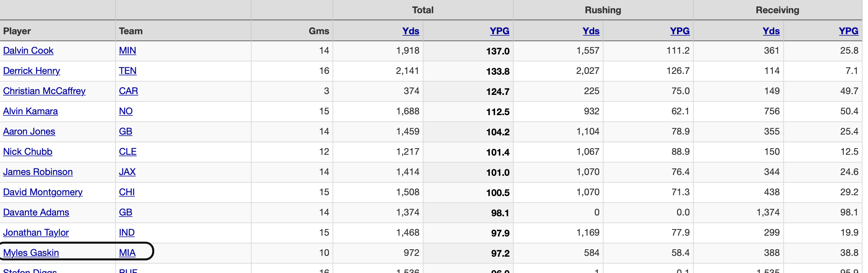Open Davante Adams' player page
The width and height of the screenshot is (868, 273).
[36, 212]
